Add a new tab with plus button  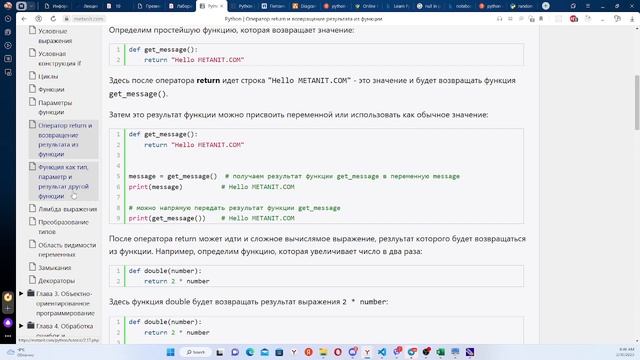click(546, 6)
